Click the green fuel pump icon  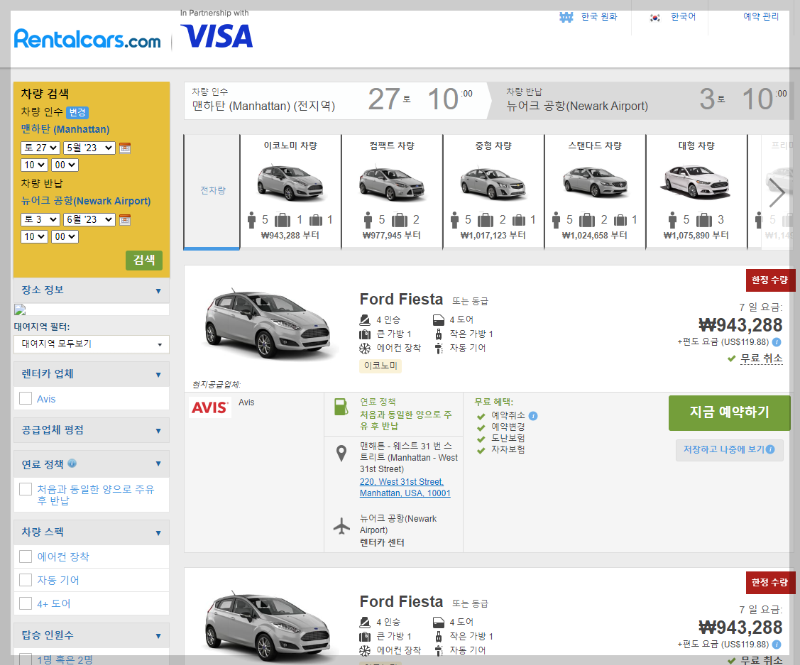tap(341, 406)
